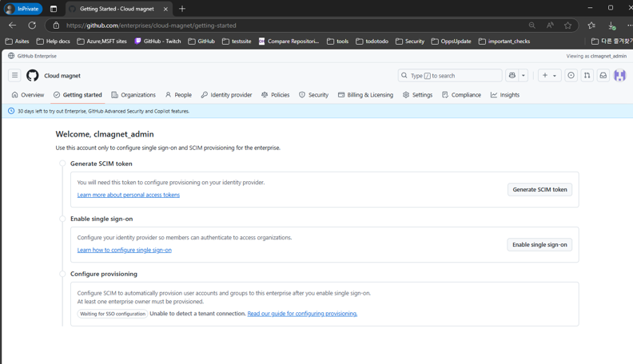Click the GitHub Enterprise globe label
Image resolution: width=633 pixels, height=364 pixels.
[32, 56]
